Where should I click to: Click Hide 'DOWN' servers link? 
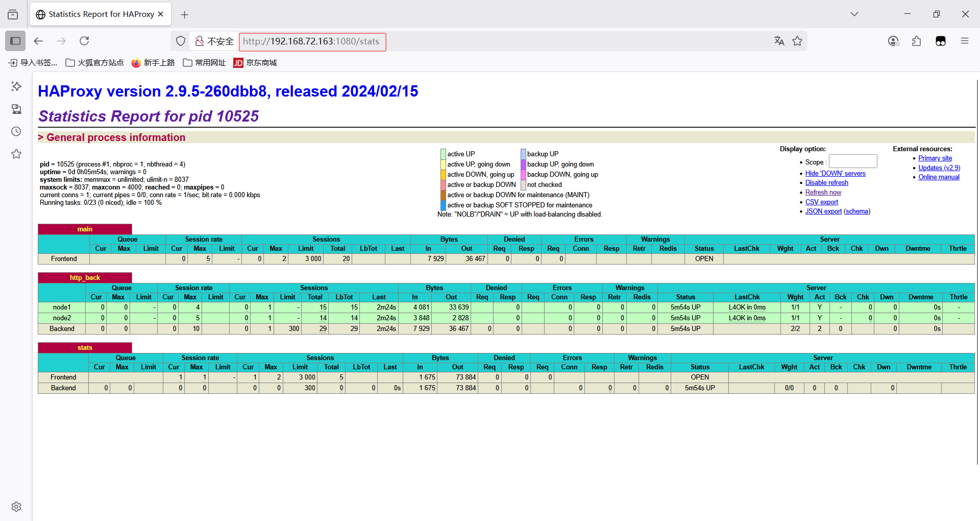(x=835, y=174)
